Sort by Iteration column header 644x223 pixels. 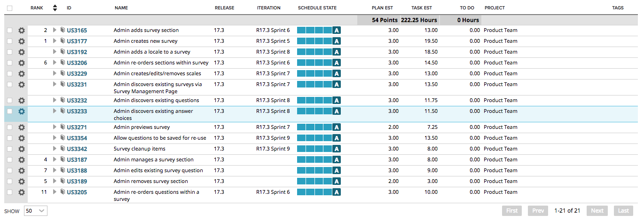[268, 8]
